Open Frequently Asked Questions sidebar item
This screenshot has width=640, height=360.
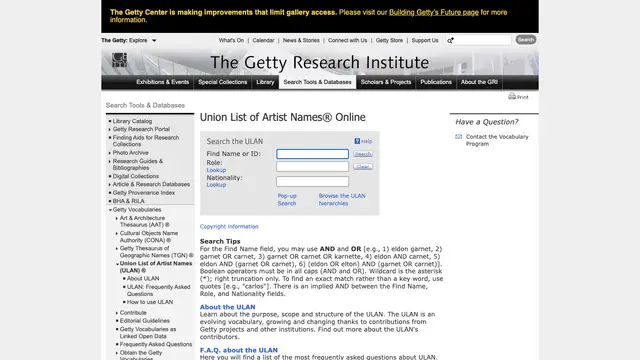(x=156, y=344)
